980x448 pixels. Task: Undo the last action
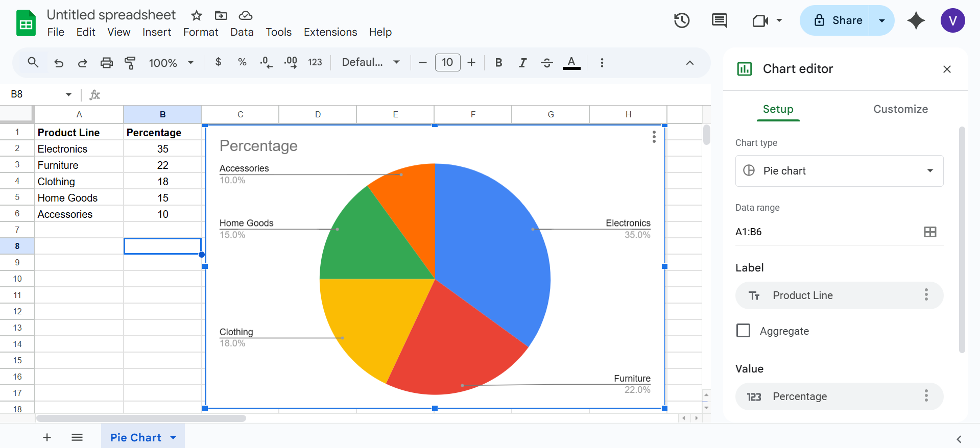59,63
